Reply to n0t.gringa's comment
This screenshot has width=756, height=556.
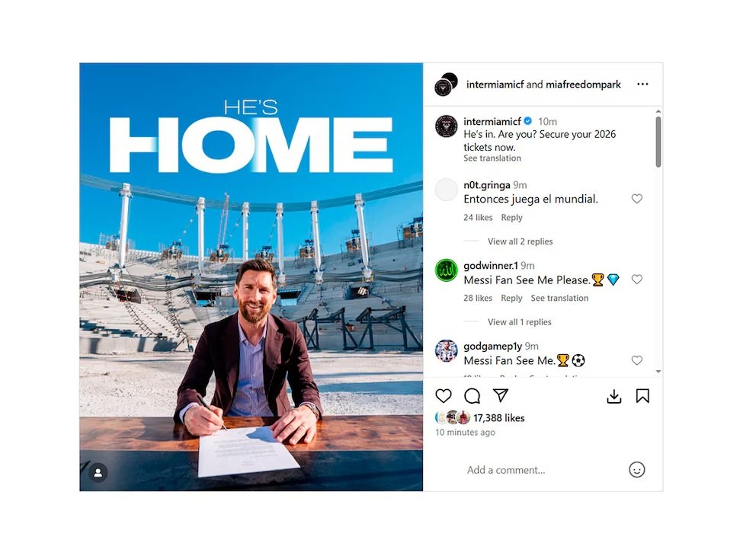click(511, 217)
